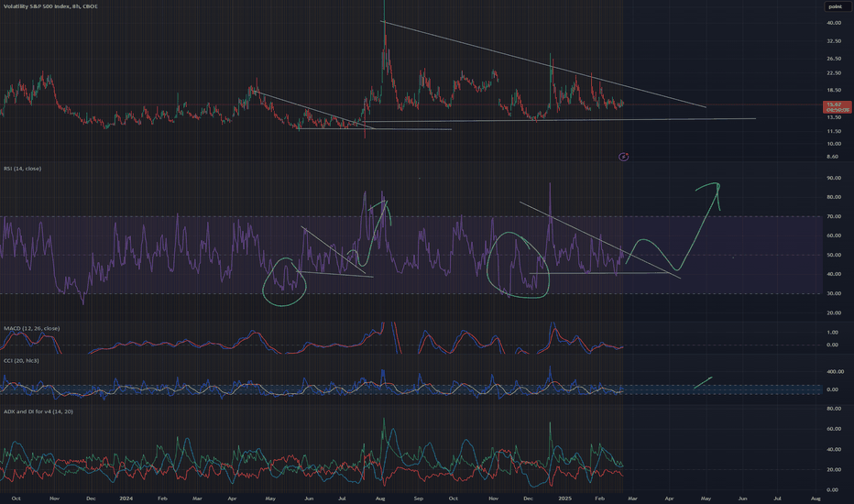This screenshot has height=504, width=854.
Task: Click the Sep label on time axis
Action: tap(418, 498)
